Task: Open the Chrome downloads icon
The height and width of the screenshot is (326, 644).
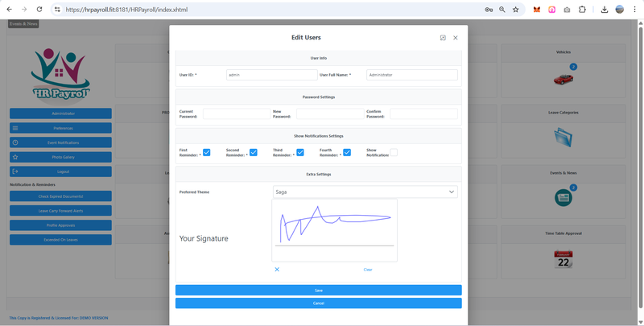Action: (x=604, y=10)
